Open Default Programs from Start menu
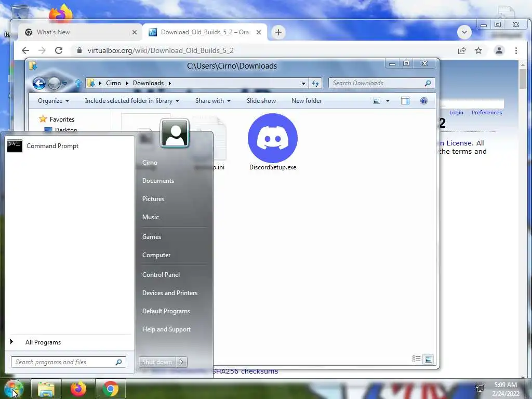 (166, 311)
